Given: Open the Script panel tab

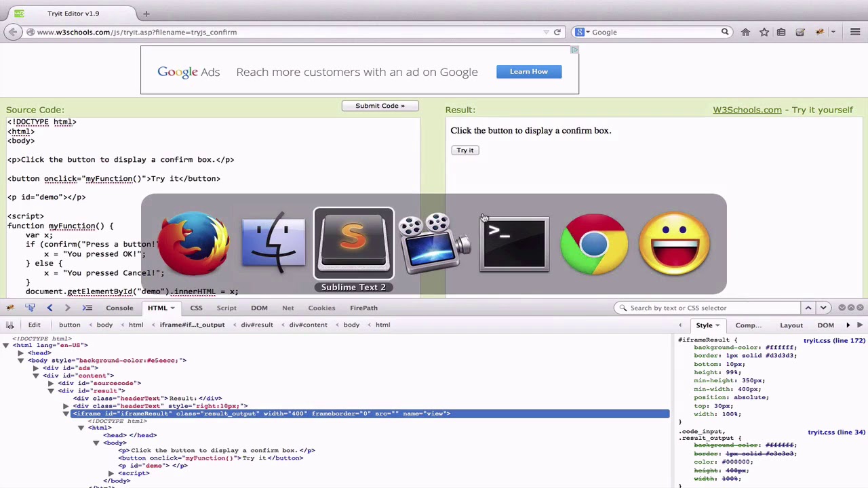Looking at the screenshot, I should 226,308.
